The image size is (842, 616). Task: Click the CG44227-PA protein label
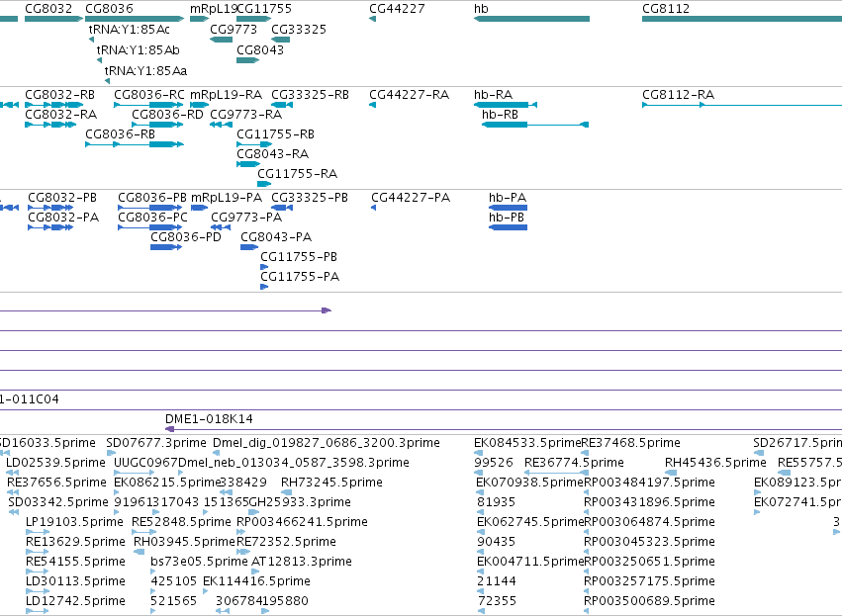coord(411,198)
